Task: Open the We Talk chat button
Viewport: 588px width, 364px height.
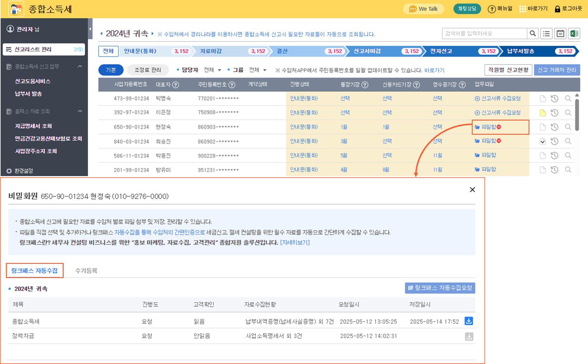Action: (x=424, y=9)
